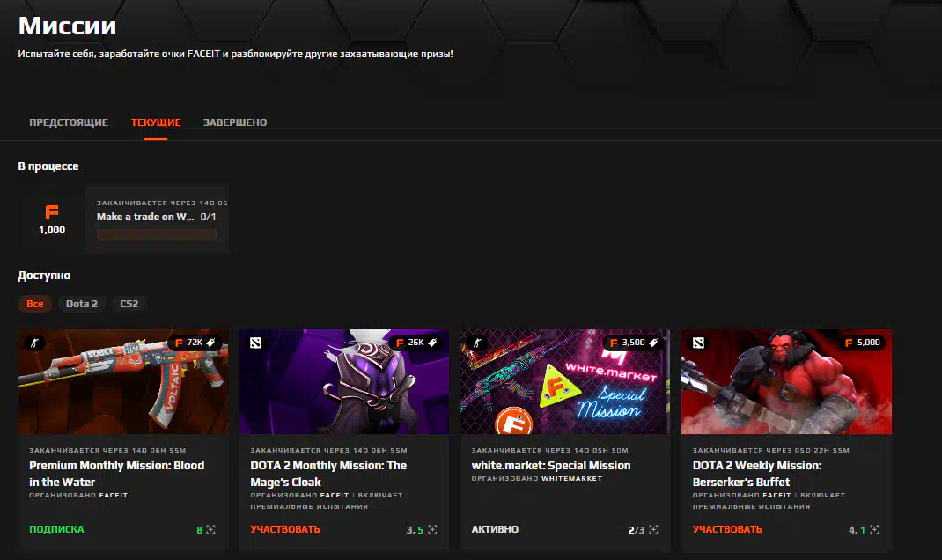
Task: Click the tasks icon beside 3, 5 on Mage's Cloak
Action: click(x=432, y=529)
